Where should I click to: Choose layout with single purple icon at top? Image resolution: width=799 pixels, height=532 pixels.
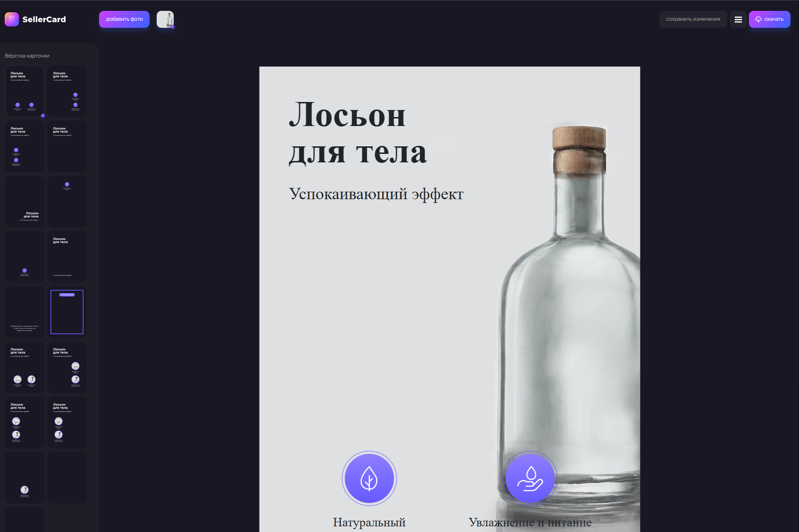coord(67,202)
